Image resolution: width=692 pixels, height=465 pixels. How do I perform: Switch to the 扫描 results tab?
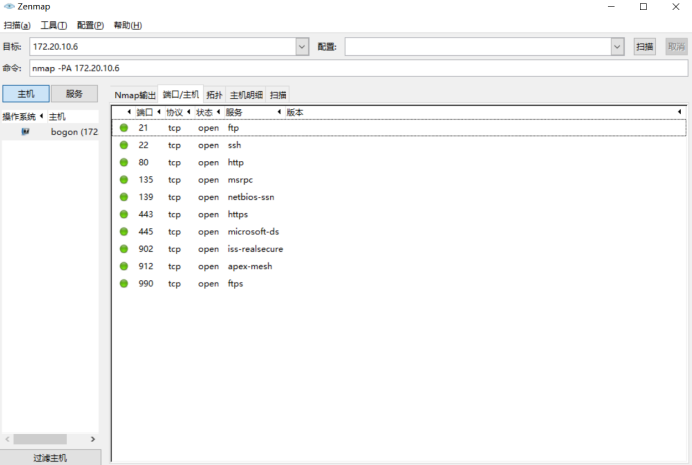click(x=278, y=95)
